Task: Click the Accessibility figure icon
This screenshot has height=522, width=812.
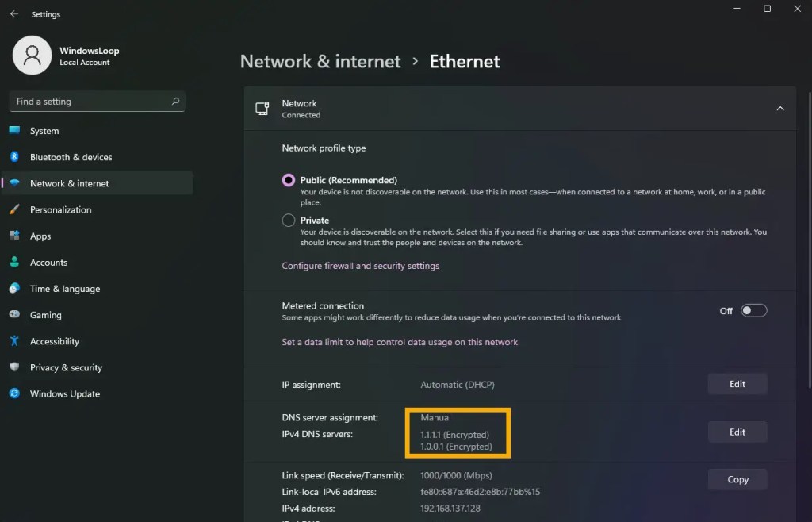Action: 14,341
